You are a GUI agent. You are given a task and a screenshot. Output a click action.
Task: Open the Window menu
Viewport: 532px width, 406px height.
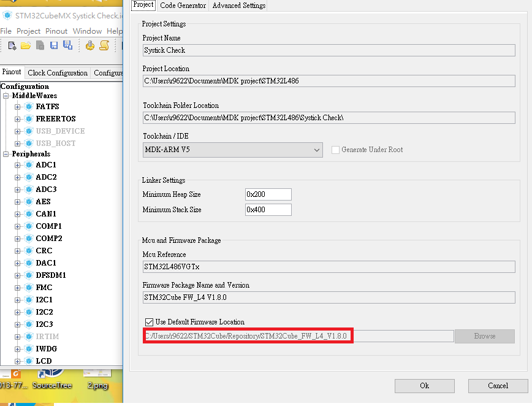tap(87, 31)
